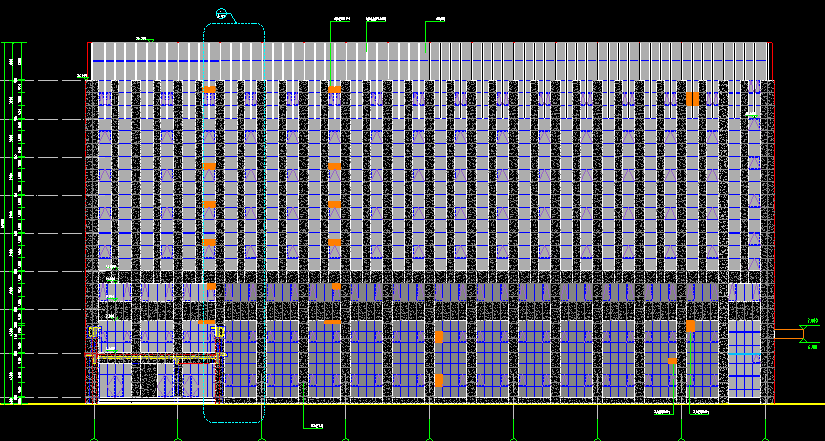Select the leader label below the building's center-left
825x441 pixels.
317,426
